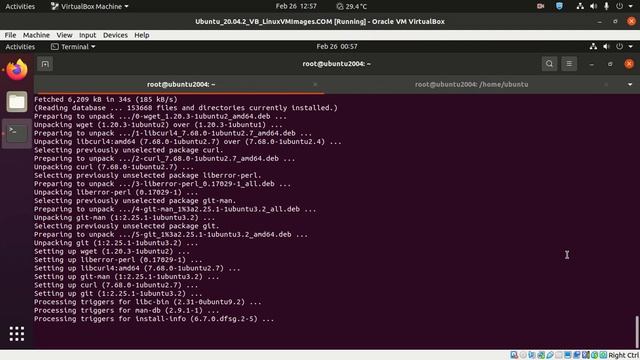Open the terminal search magnifier button
Image resolution: width=640 pixels, height=360 pixels.
point(549,64)
